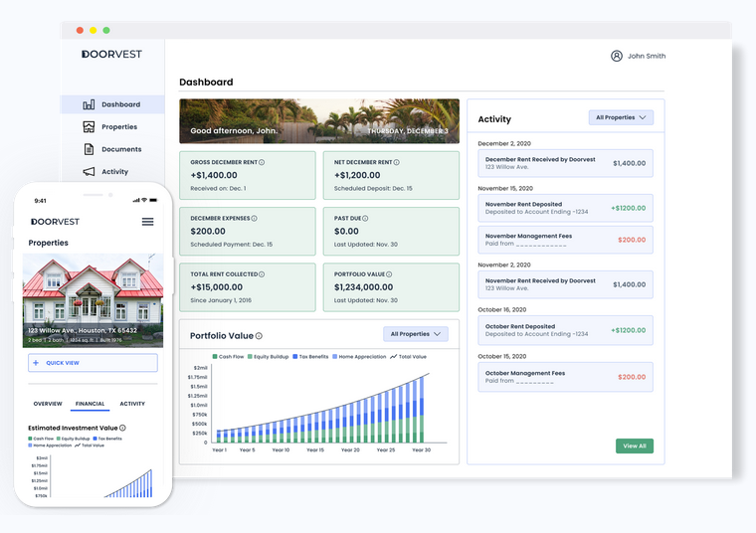Screen dimensions: 756x533
Task: Open the hamburger menu on the mobile app
Action: [x=147, y=222]
